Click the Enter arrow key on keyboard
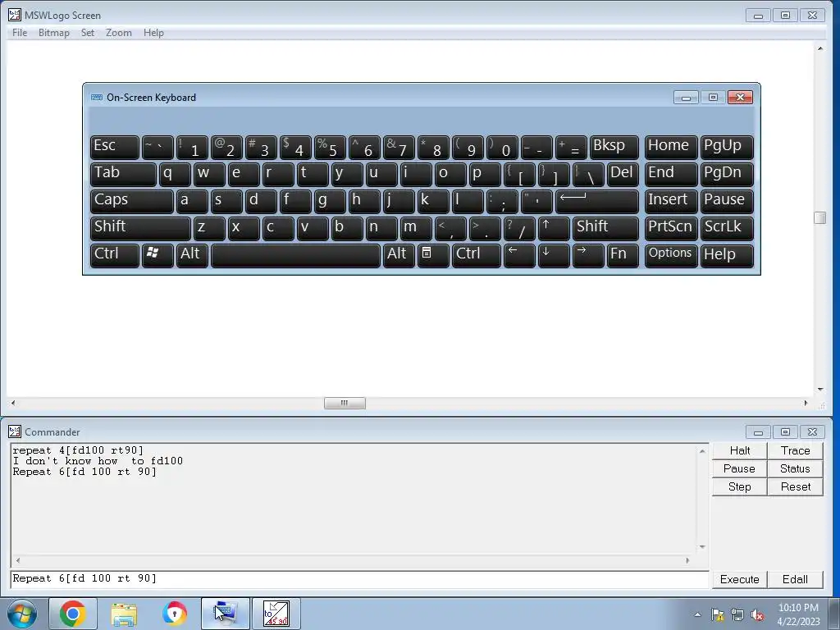 coord(597,201)
